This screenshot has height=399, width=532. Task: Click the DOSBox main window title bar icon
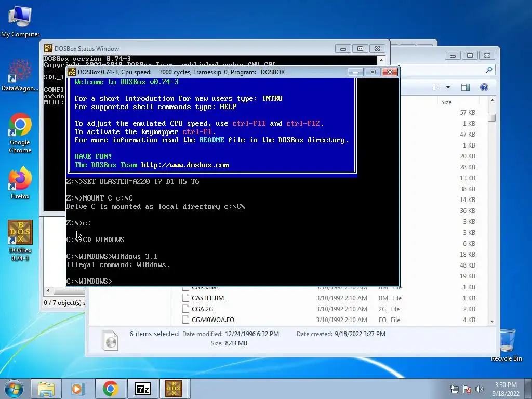[72, 72]
